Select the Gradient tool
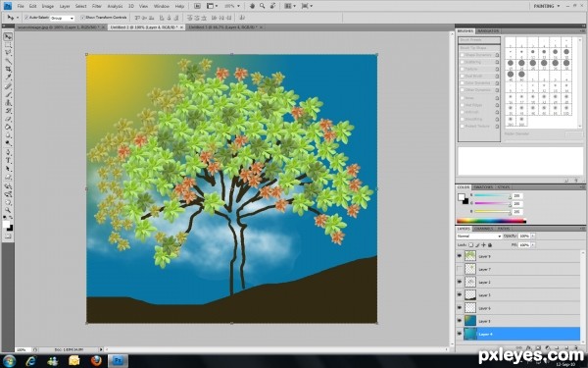 8,128
